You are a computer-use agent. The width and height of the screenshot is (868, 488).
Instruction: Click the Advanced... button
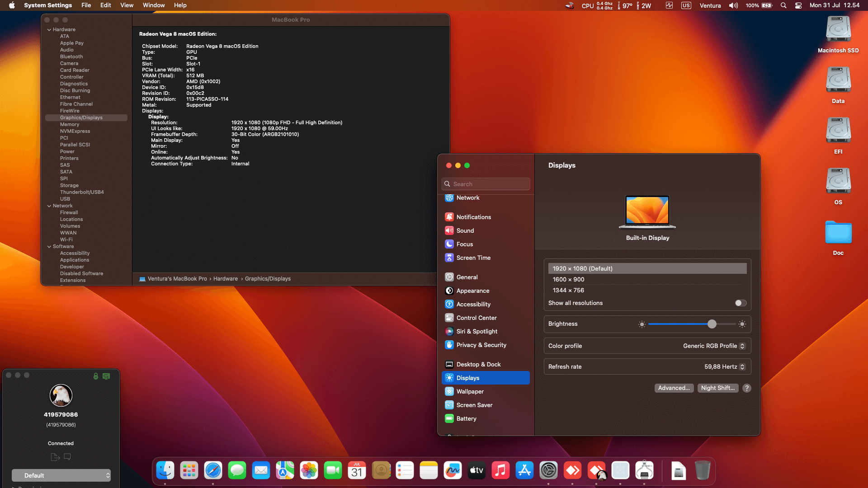point(674,388)
